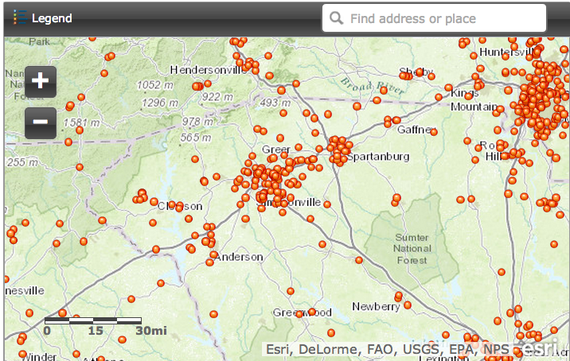Select the Broad River label
This screenshot has width=570, height=361.
(x=372, y=86)
